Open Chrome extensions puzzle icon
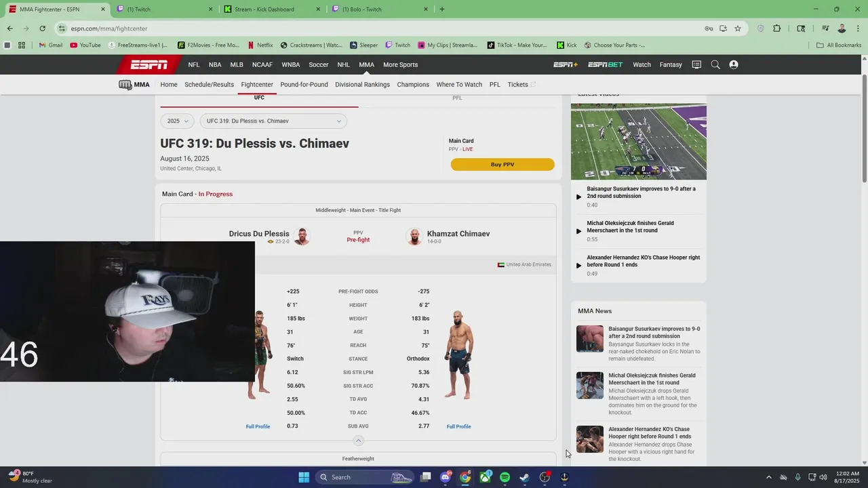The height and width of the screenshot is (488, 868). (x=776, y=28)
